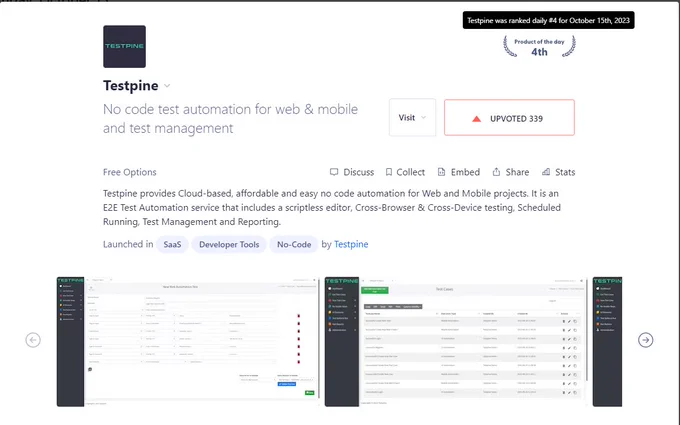680x425 pixels.
Task: Open the Testpine maker link
Action: (351, 244)
